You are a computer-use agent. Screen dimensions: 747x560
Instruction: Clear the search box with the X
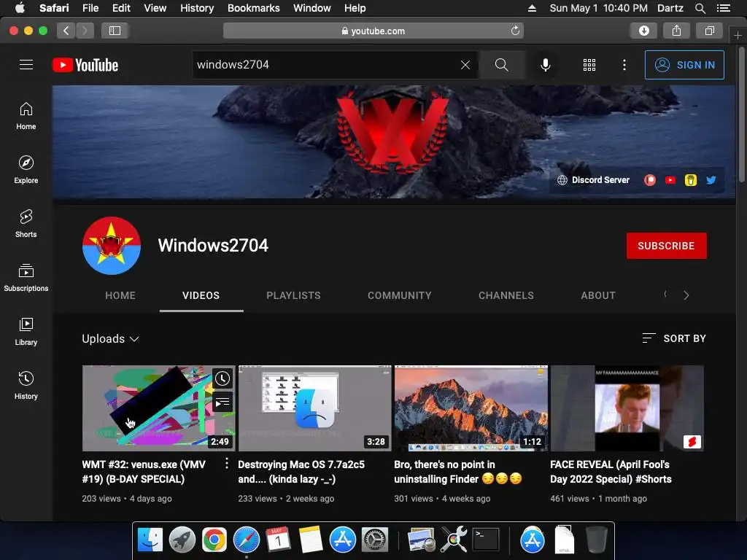(465, 65)
